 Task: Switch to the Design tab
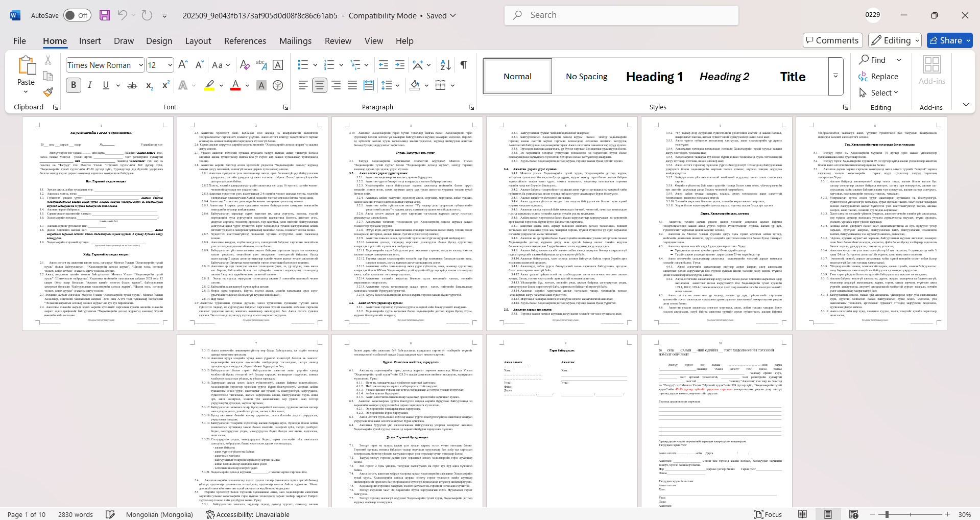(159, 41)
